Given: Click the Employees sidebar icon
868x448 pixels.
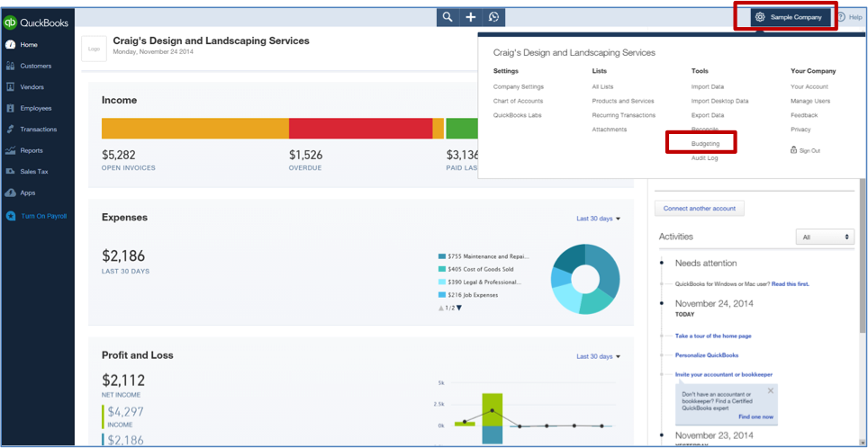Looking at the screenshot, I should tap(10, 109).
